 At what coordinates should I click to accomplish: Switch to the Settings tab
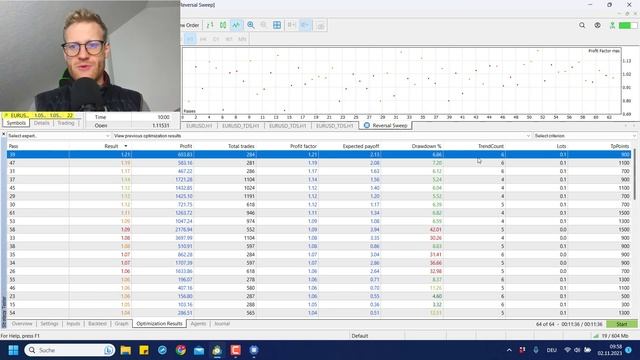(x=49, y=324)
